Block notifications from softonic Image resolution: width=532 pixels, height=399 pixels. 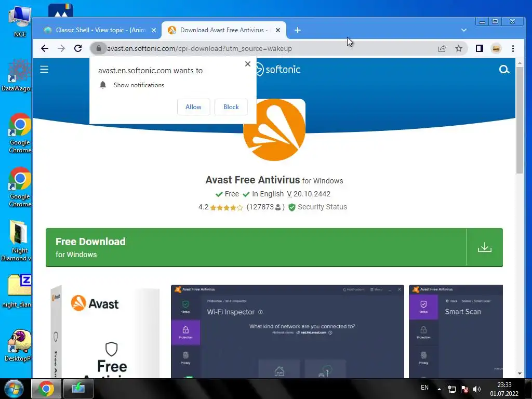[231, 107]
